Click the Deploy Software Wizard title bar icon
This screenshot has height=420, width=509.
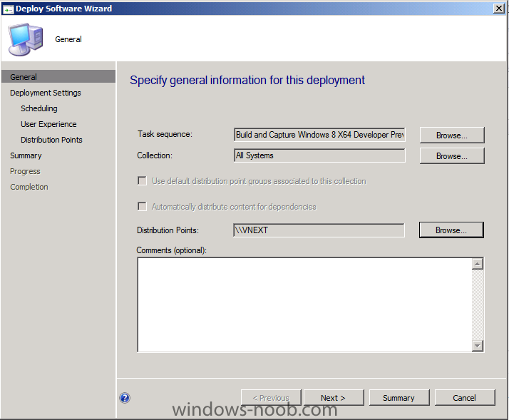pyautogui.click(x=8, y=9)
